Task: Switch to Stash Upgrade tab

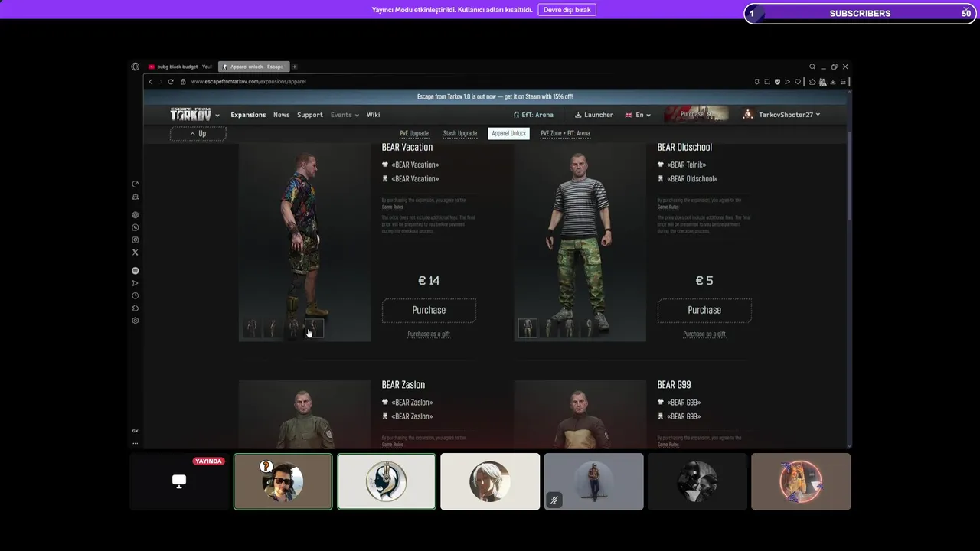Action: click(460, 133)
